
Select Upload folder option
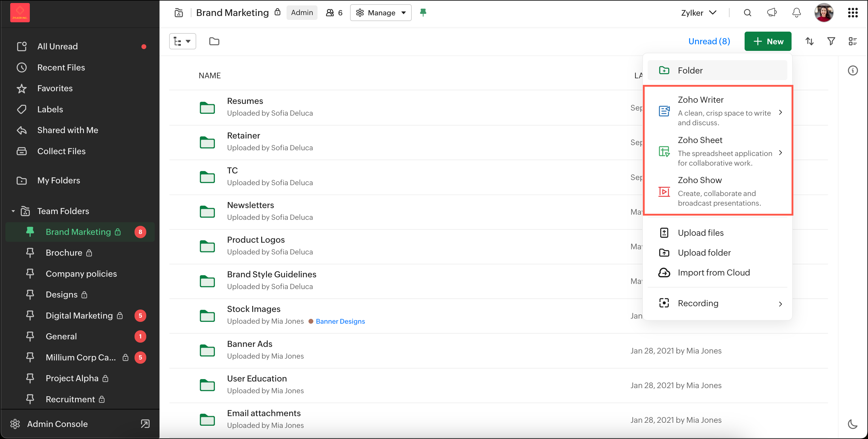click(x=717, y=253)
